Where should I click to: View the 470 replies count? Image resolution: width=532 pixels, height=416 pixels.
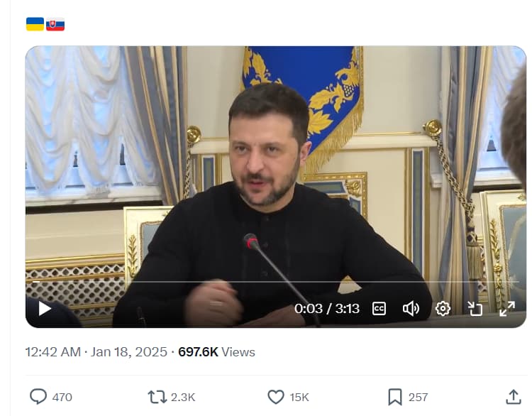[62, 397]
